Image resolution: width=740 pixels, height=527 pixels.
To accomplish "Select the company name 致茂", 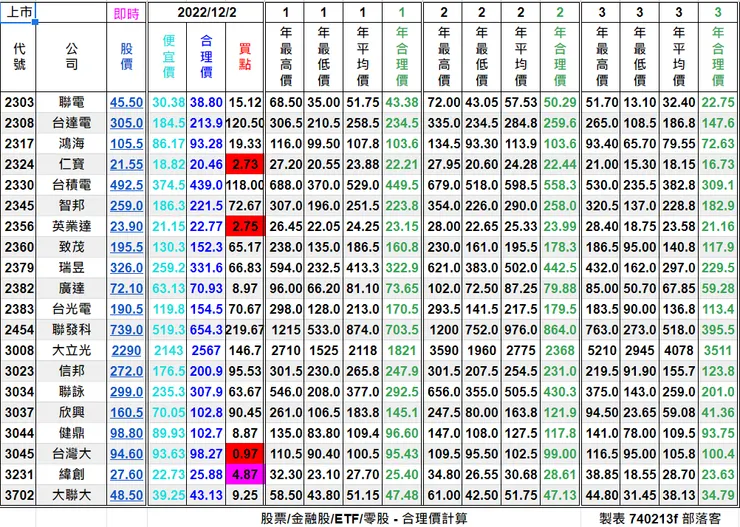I will tap(71, 247).
